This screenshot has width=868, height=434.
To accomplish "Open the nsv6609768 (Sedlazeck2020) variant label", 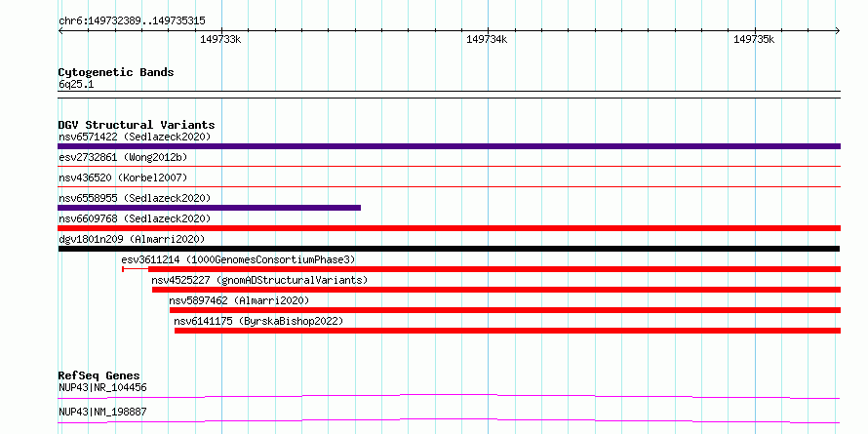I will coord(135,218).
